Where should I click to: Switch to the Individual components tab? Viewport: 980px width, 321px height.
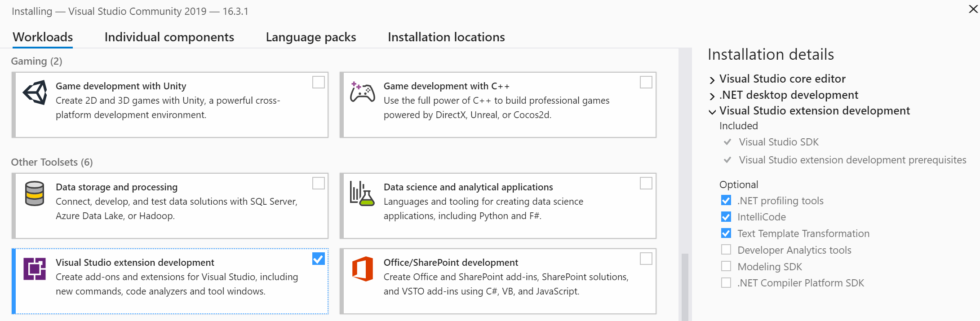tap(169, 37)
